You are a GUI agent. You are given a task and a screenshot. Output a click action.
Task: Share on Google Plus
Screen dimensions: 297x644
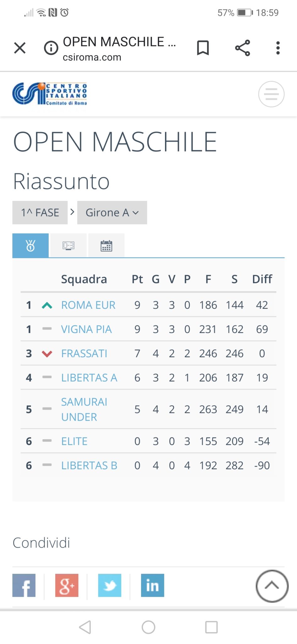tap(67, 585)
